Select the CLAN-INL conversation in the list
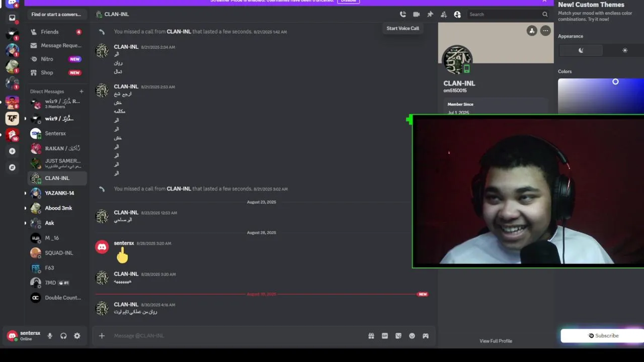 click(x=57, y=178)
